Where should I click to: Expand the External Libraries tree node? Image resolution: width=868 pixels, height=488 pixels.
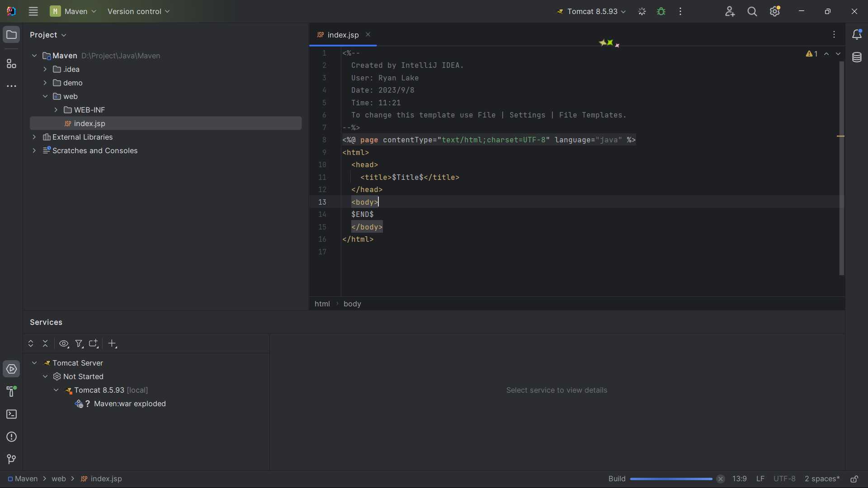pyautogui.click(x=34, y=137)
